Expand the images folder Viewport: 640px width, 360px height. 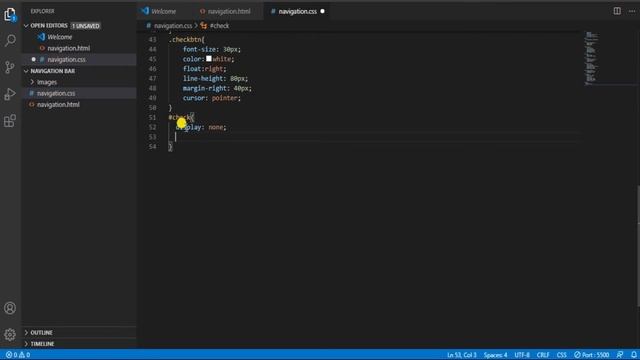tap(47, 82)
